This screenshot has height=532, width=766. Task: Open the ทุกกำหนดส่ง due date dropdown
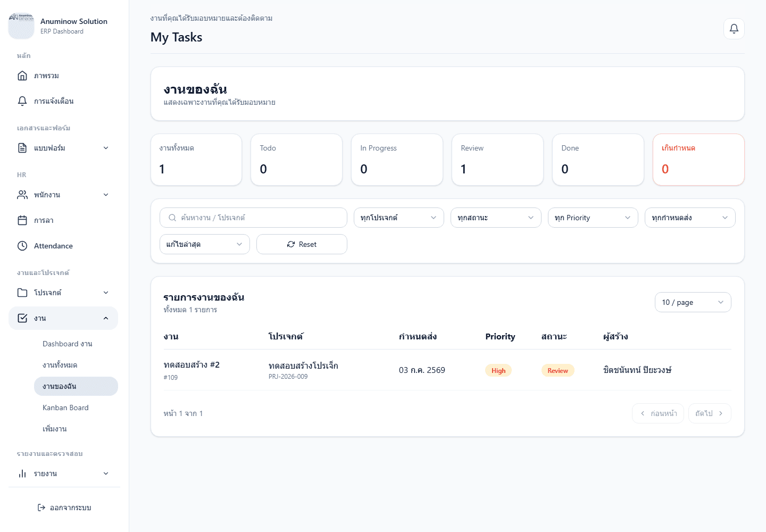(x=690, y=218)
